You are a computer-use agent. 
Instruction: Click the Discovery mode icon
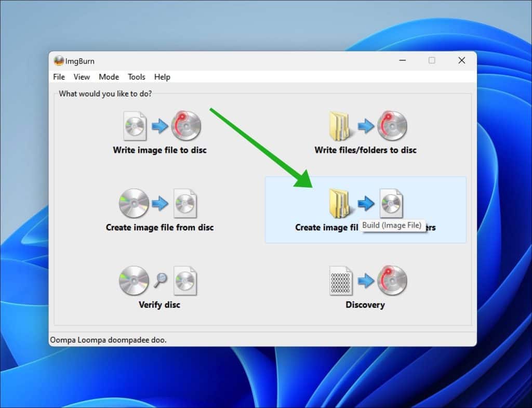point(368,280)
